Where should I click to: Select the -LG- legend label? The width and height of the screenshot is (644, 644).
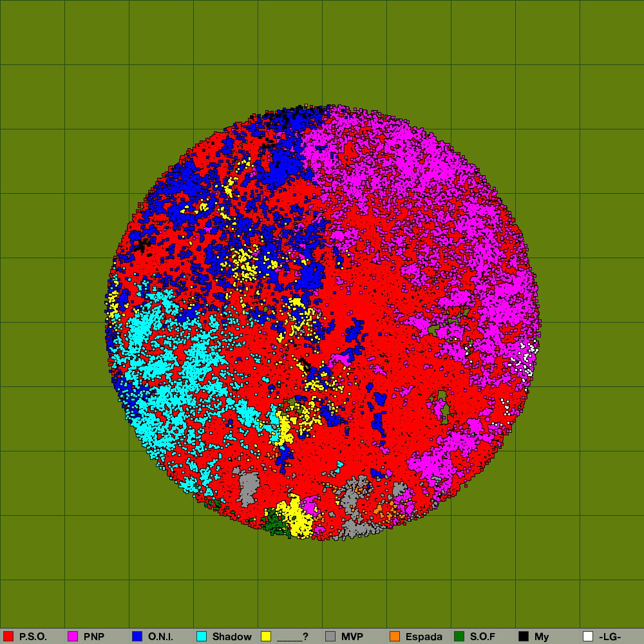(x=610, y=637)
